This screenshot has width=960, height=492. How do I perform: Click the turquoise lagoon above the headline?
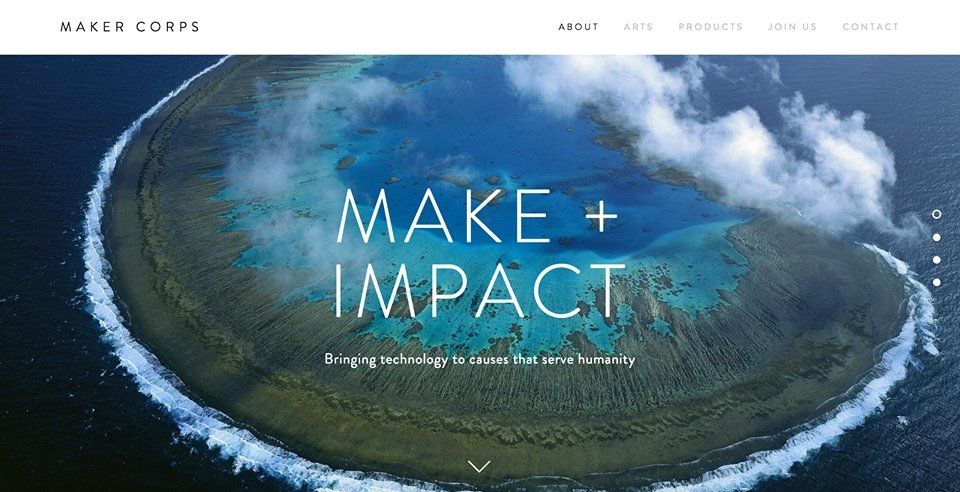pyautogui.click(x=465, y=122)
